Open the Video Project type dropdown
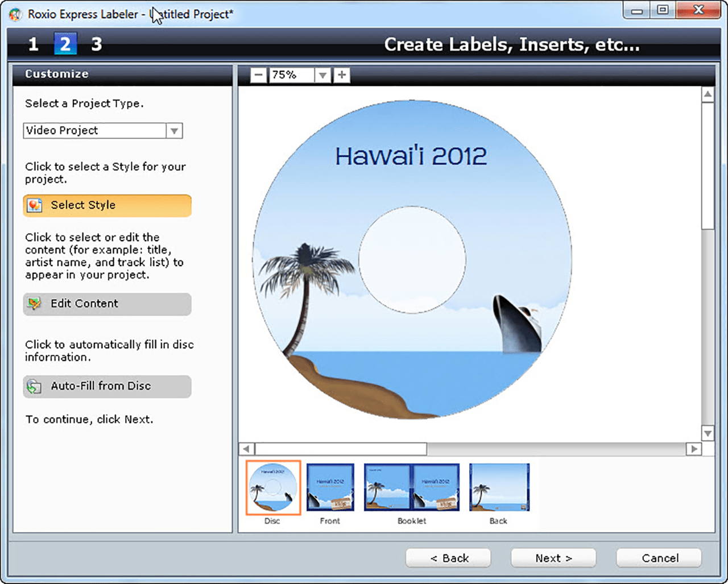This screenshot has height=584, width=728. point(175,131)
